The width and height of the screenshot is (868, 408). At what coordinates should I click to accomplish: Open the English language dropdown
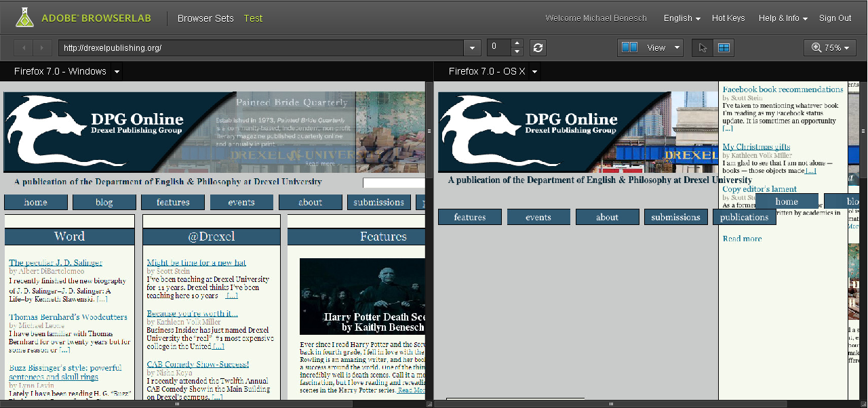682,18
